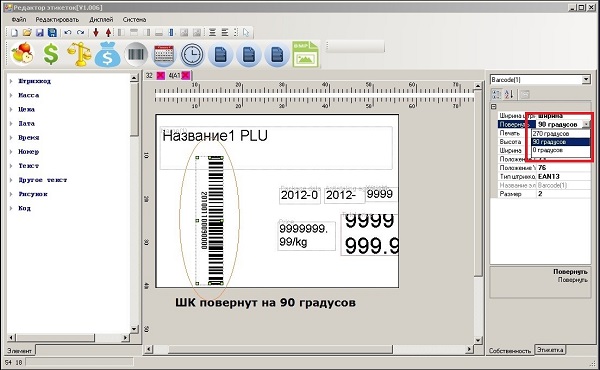Click the blue document icon next to the BMP icon
The image size is (600, 370).
[277, 54]
